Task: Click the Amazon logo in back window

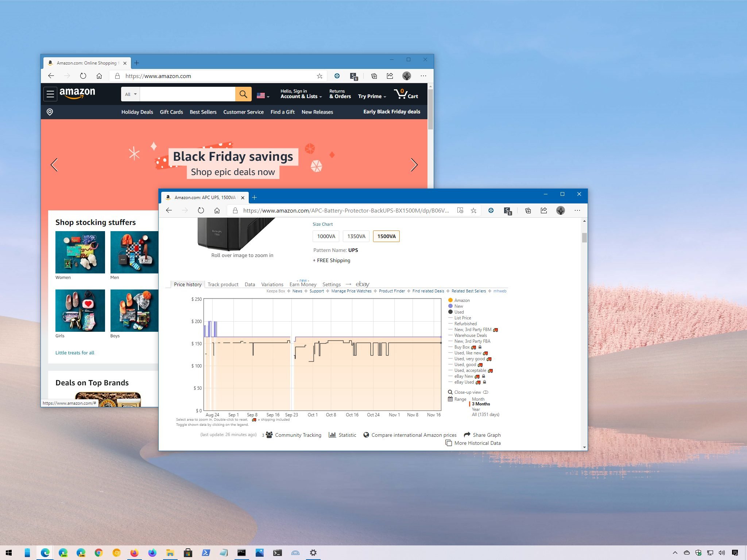Action: tap(77, 93)
